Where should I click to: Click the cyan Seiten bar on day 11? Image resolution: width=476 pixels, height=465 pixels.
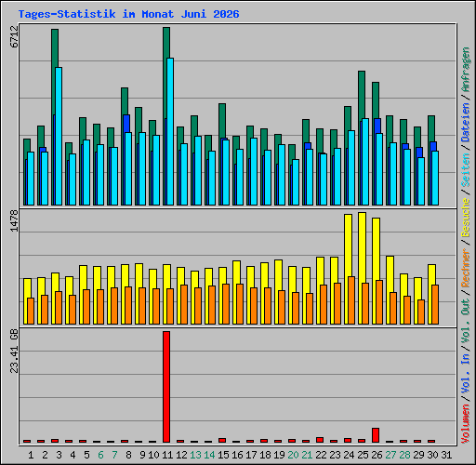(170, 131)
